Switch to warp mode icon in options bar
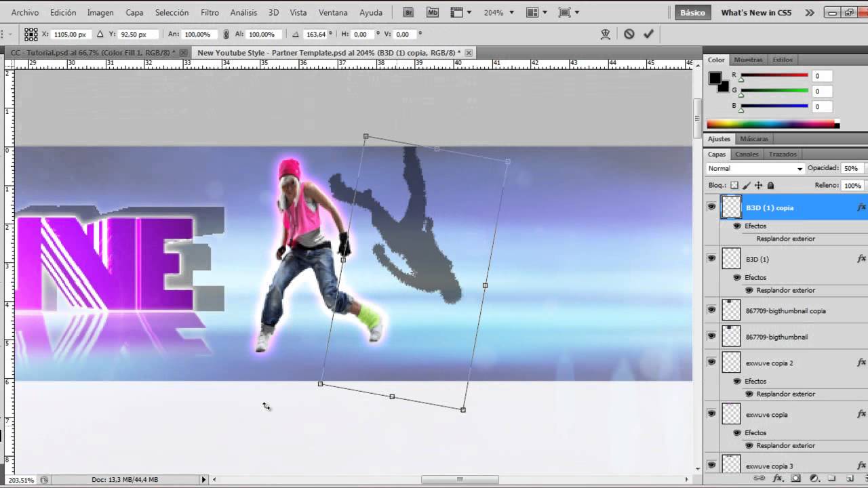868x488 pixels. coord(606,34)
